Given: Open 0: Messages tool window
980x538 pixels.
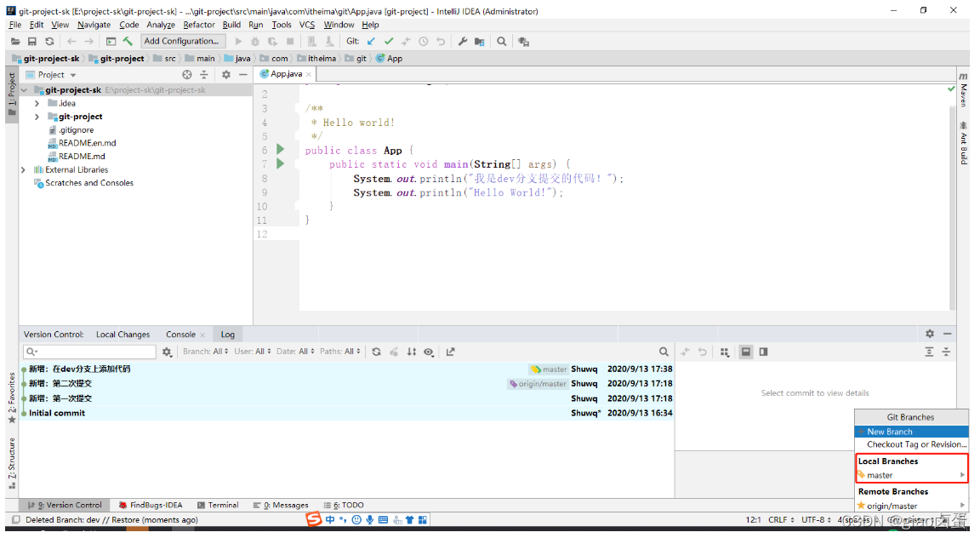Looking at the screenshot, I should pos(281,506).
